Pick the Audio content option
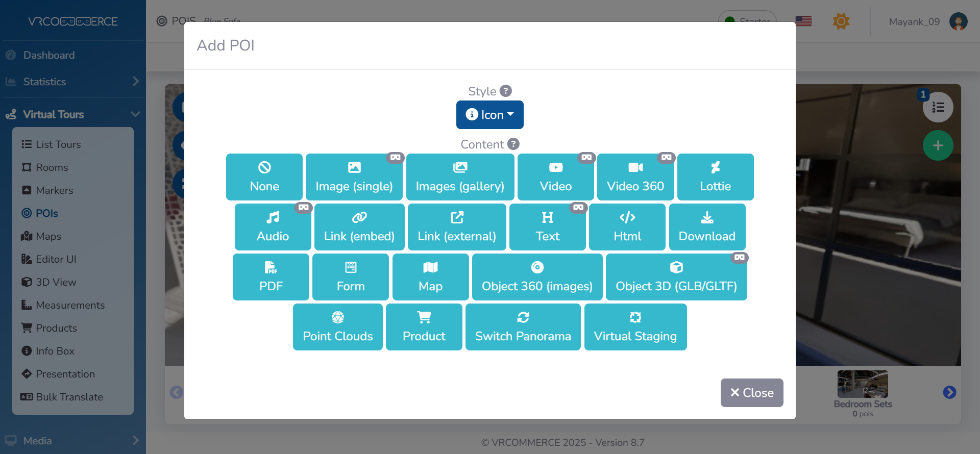The height and width of the screenshot is (454, 980). click(273, 227)
